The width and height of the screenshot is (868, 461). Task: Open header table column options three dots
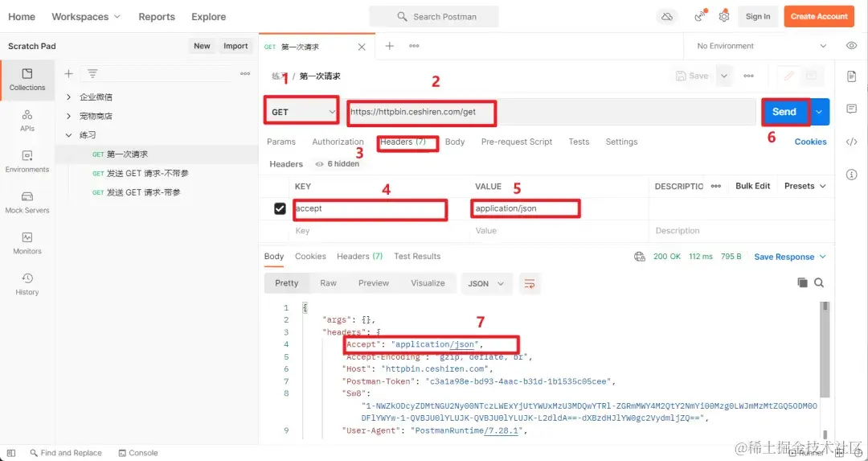(x=716, y=186)
